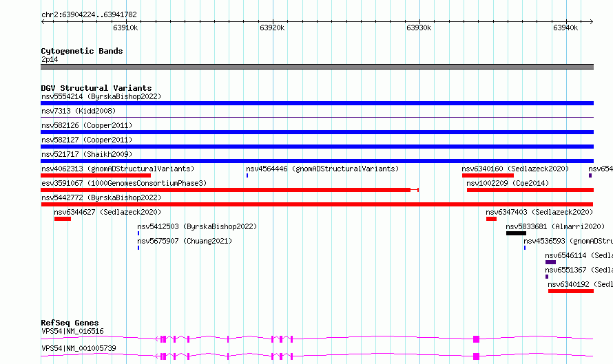Click the 63910k ruler position

(125, 28)
